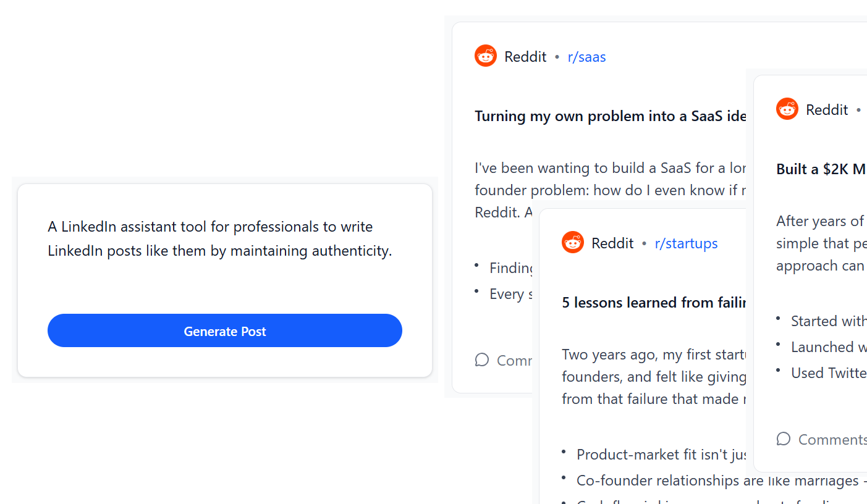867x504 pixels.
Task: Select the "Started with" bullet item
Action: tap(821, 321)
